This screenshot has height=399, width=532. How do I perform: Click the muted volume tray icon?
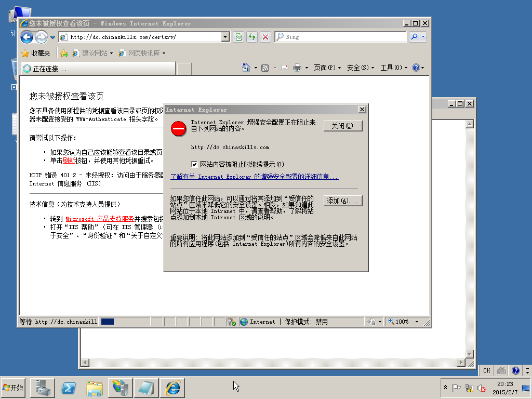pos(481,388)
